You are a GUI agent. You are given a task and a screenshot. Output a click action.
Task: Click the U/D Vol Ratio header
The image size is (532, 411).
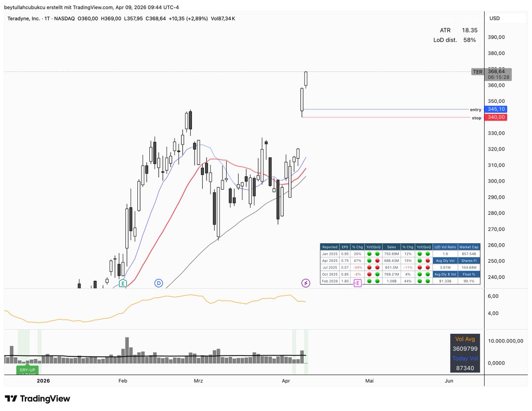[445, 247]
